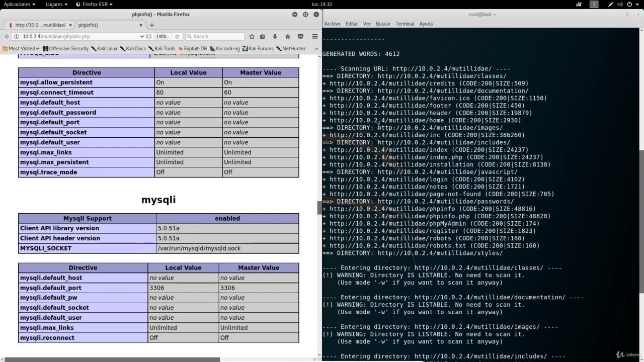Show bookmarks library icon
644x362 pixels.
point(262,37)
